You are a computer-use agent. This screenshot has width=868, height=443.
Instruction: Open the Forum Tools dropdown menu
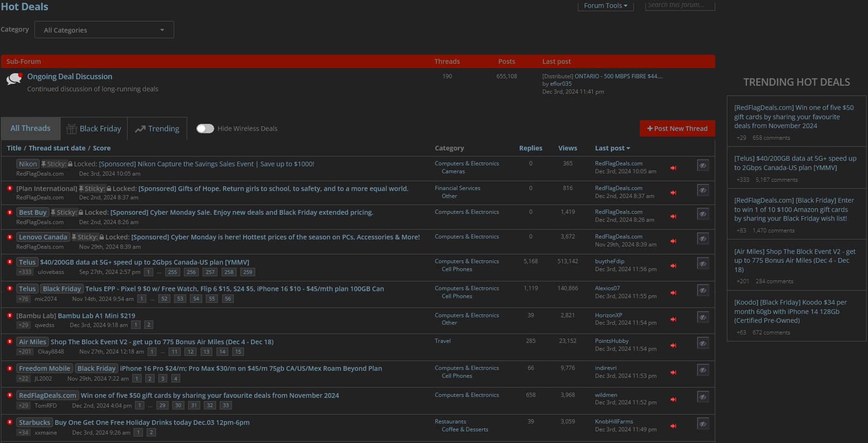605,6
